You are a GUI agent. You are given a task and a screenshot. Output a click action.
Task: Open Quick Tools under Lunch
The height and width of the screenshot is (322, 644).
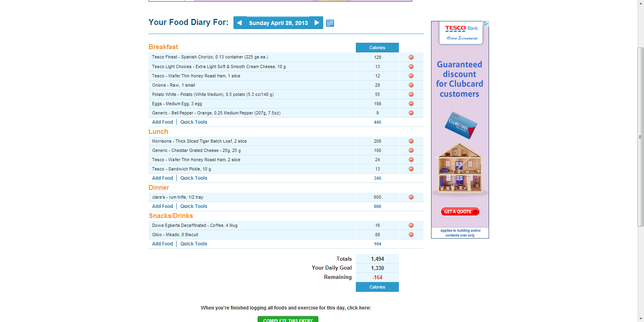coord(194,178)
